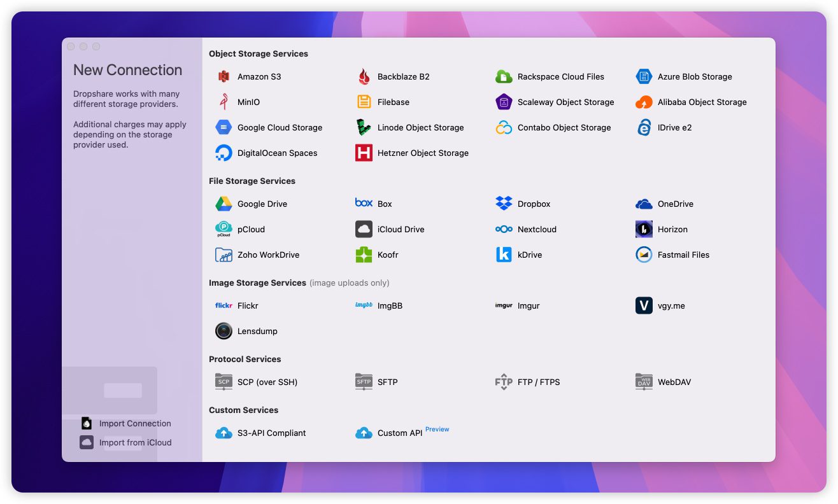838x504 pixels.
Task: Click the OneDrive cloud icon
Action: [x=644, y=204]
